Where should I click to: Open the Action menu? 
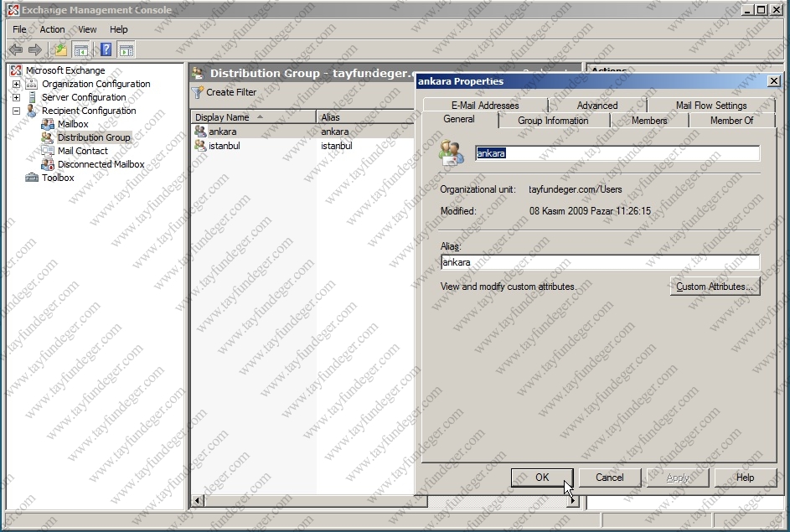(x=53, y=29)
